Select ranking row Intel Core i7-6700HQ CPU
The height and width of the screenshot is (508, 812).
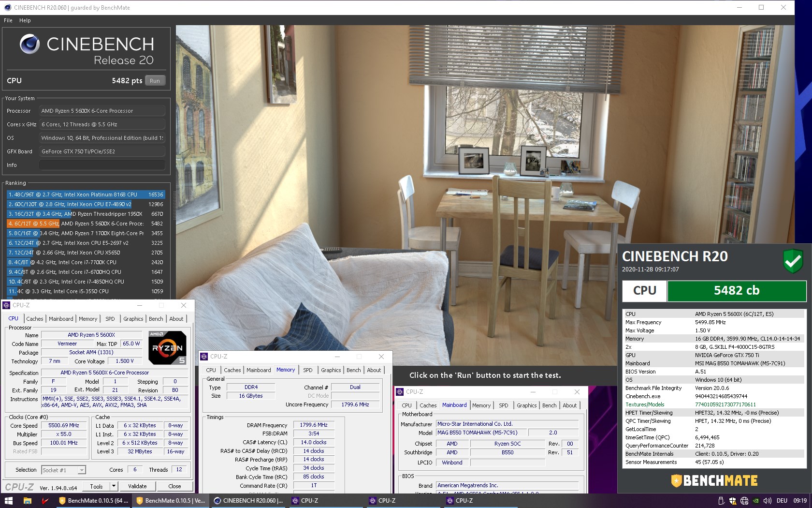(86, 272)
